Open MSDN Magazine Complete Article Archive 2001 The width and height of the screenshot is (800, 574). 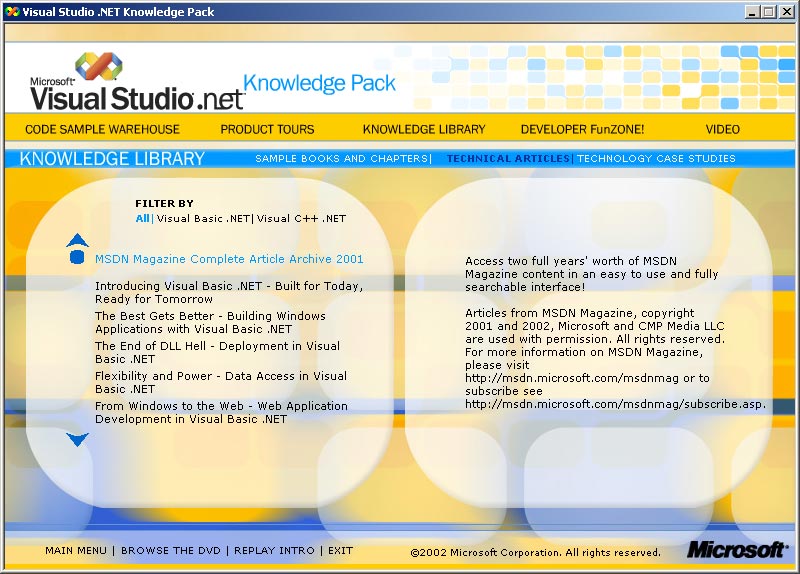229,259
